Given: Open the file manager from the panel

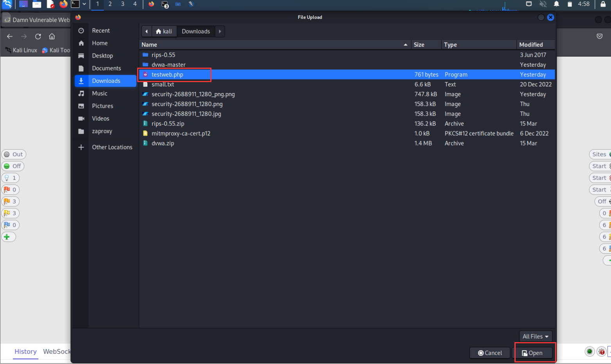Looking at the screenshot, I should [x=37, y=4].
